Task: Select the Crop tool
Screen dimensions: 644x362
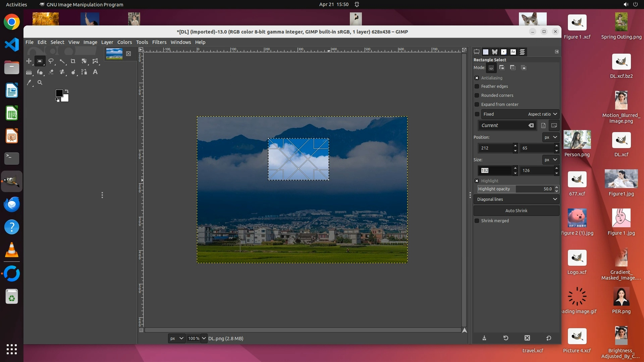Action: click(73, 61)
